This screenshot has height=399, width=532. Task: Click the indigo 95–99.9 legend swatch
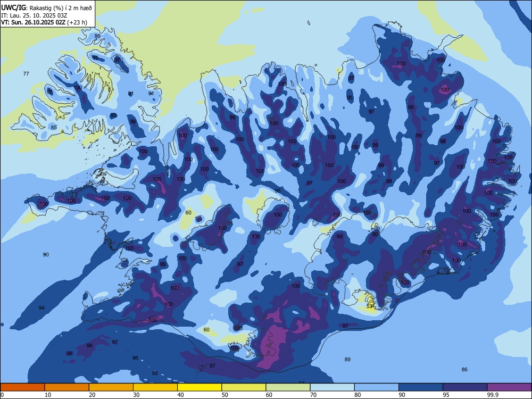(x=465, y=387)
